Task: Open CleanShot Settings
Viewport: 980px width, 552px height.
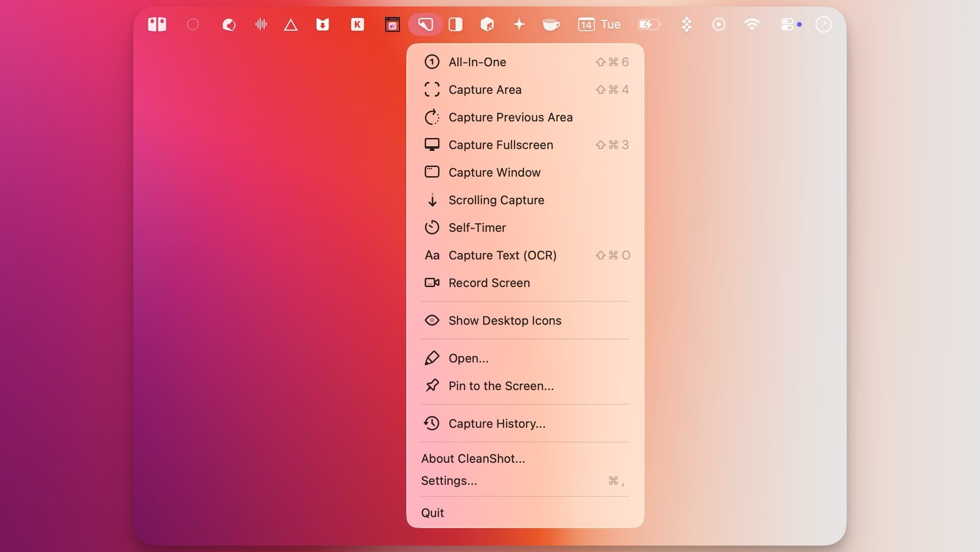Action: coord(449,481)
